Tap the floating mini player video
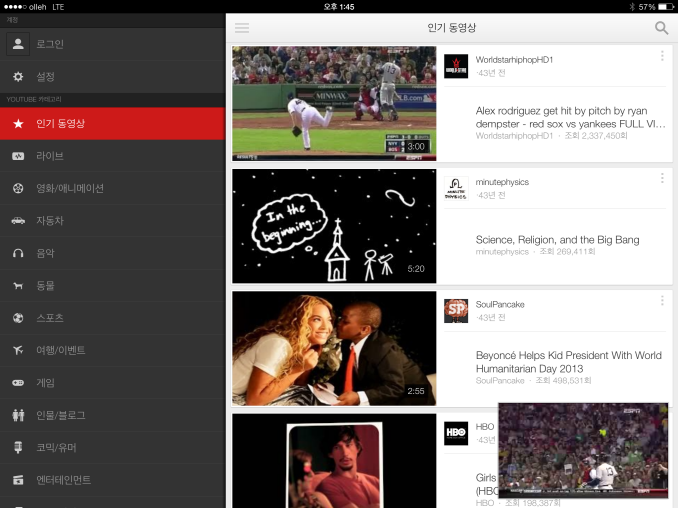678x508 pixels. (x=583, y=450)
